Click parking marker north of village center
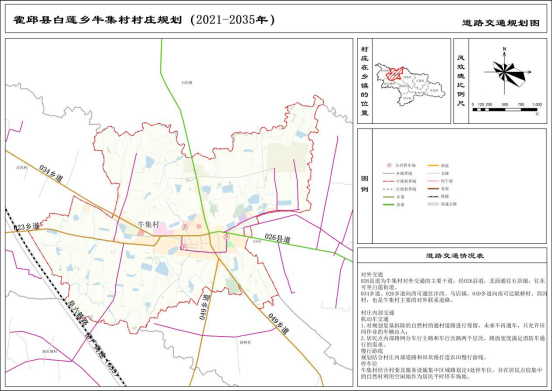The image size is (553, 391). (186, 227)
